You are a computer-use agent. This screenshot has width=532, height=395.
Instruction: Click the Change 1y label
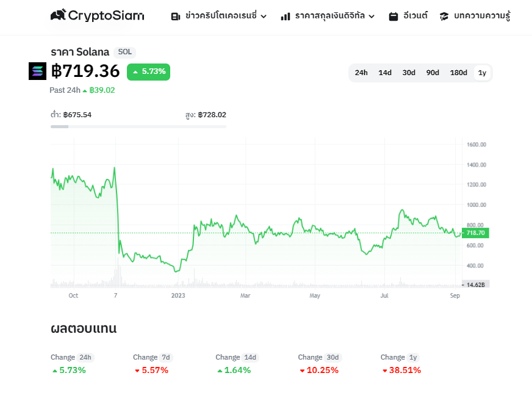tap(400, 357)
